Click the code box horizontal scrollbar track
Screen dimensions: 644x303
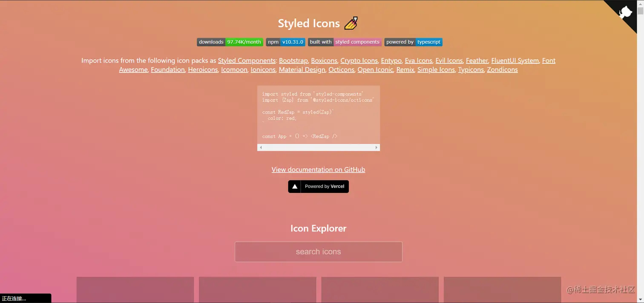[318, 147]
